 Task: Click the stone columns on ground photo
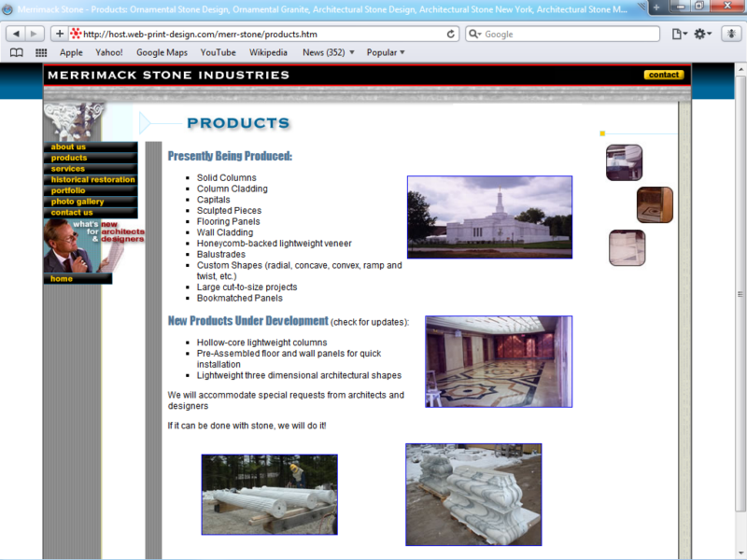[x=270, y=495]
